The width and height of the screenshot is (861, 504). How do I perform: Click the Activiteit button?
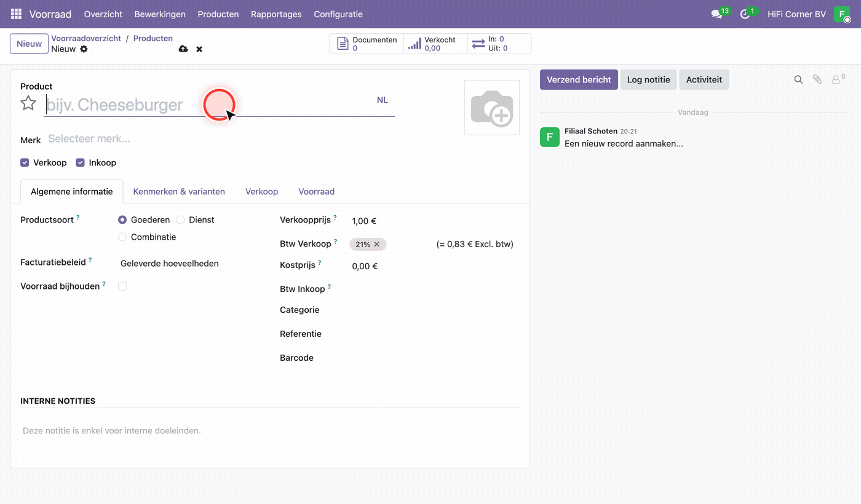pyautogui.click(x=704, y=80)
